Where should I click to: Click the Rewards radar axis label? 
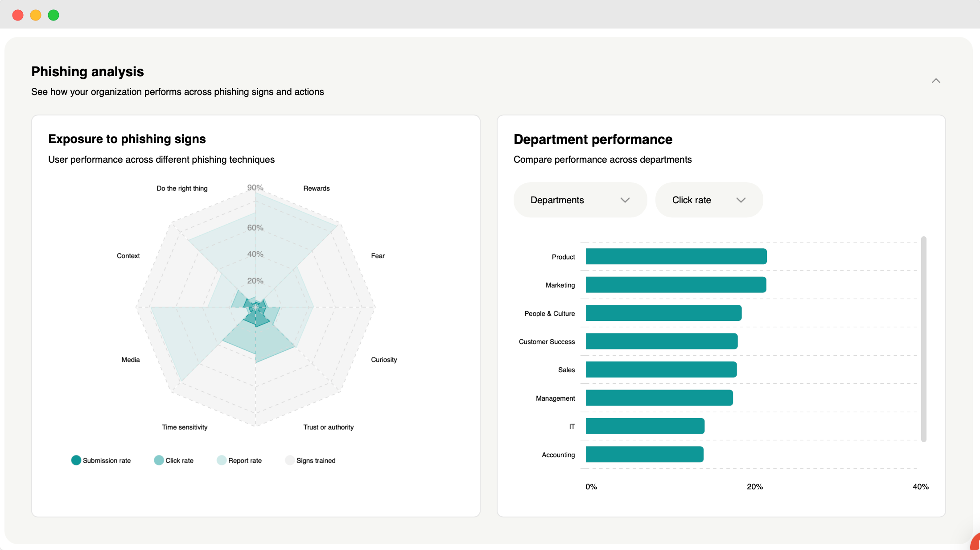click(317, 189)
